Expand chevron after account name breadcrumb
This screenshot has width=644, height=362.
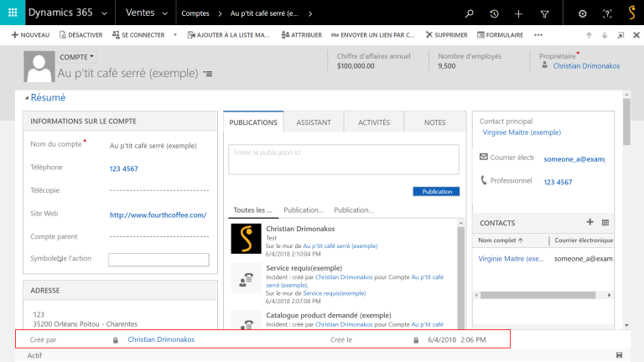pyautogui.click(x=310, y=13)
